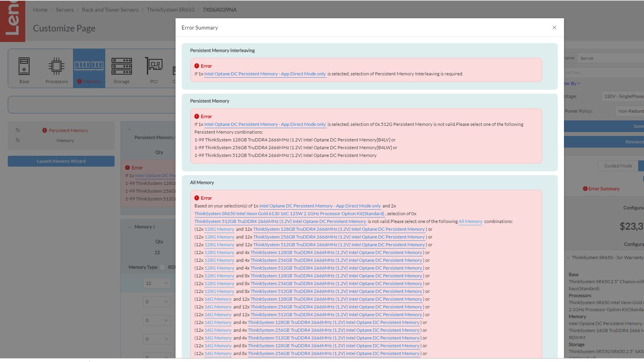Open the 8x ThinkSystem 128GB link beside 128G Memory
This screenshot has height=362, width=644.
[x=336, y=276]
